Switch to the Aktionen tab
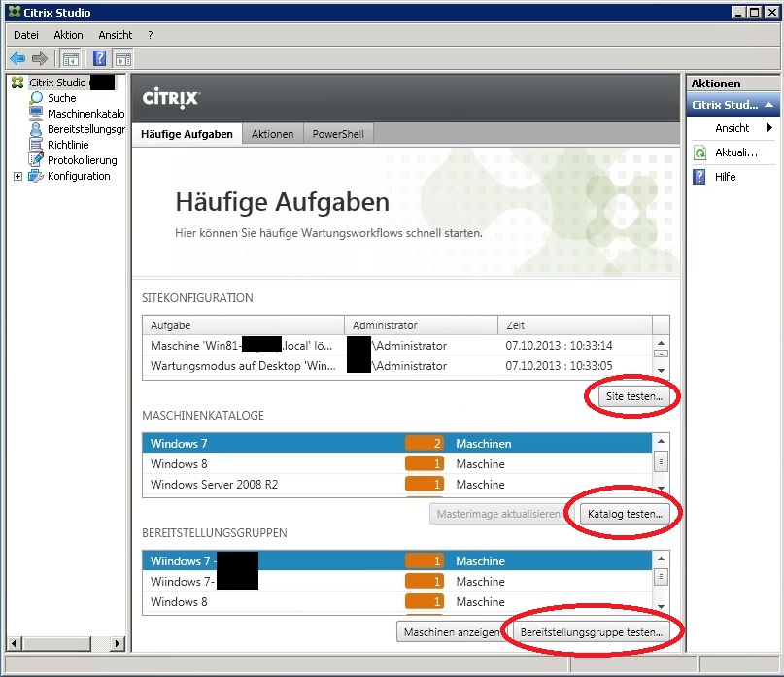The width and height of the screenshot is (784, 677). pos(272,134)
